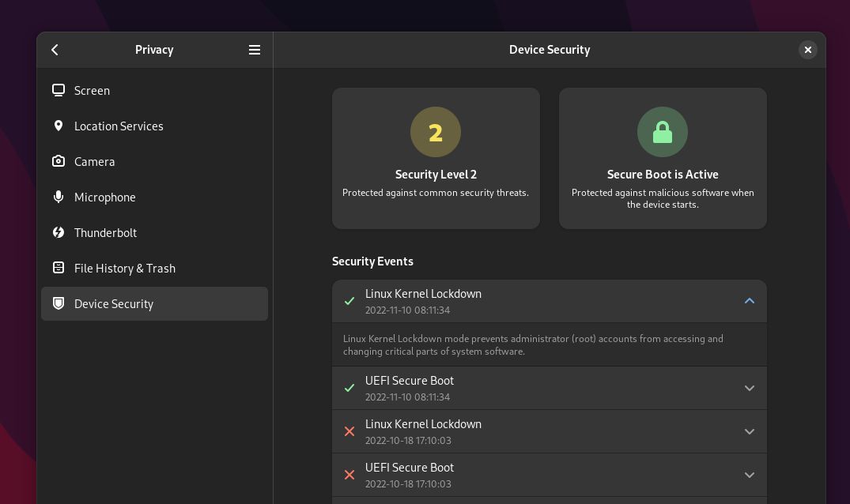
Task: Select Thunderbolt in the Privacy sidebar
Action: (105, 232)
